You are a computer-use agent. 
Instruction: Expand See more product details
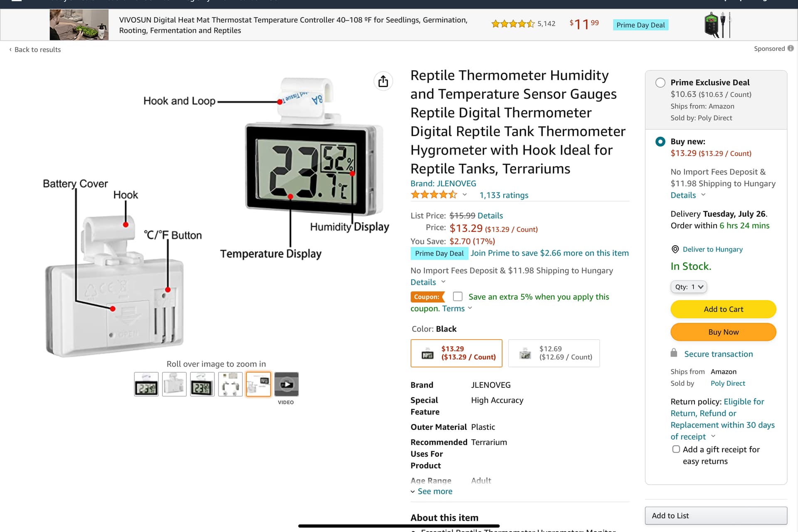431,491
